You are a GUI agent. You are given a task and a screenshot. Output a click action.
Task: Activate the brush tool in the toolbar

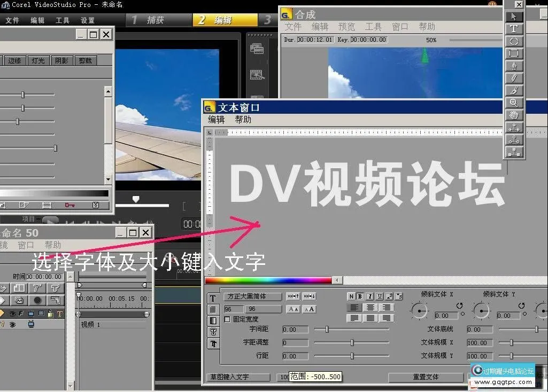click(514, 90)
